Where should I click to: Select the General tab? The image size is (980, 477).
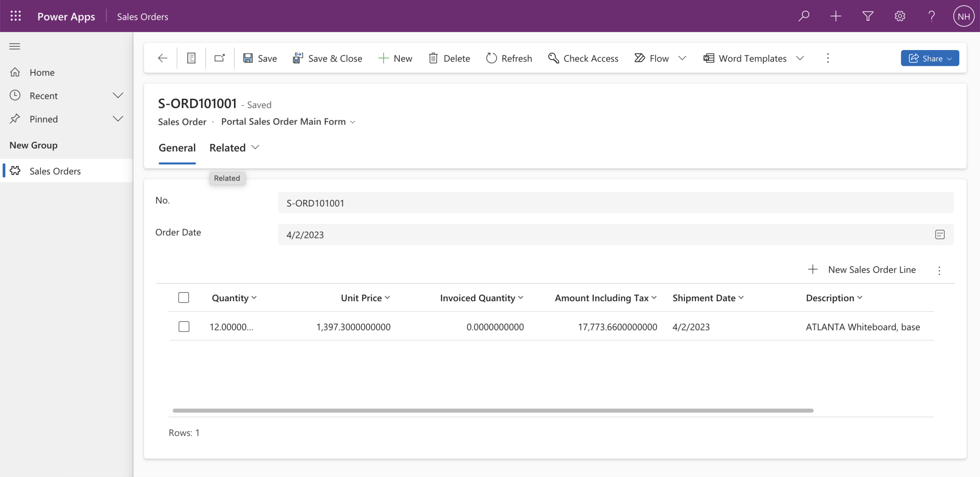click(177, 148)
